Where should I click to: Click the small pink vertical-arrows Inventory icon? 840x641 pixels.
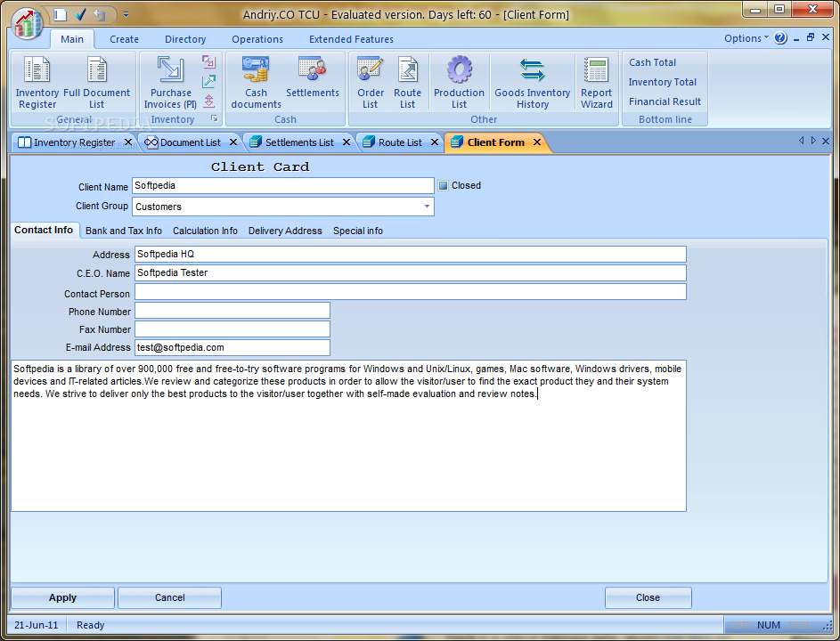coord(209,101)
